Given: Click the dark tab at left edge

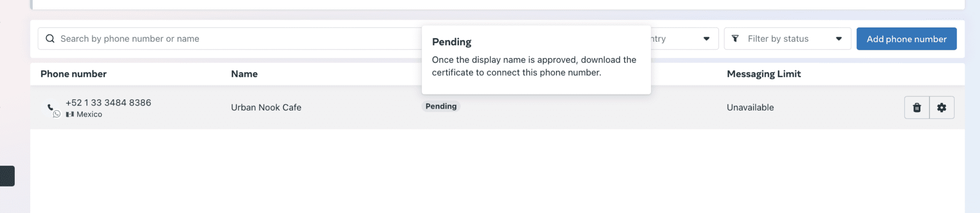Looking at the screenshot, I should pos(7,176).
